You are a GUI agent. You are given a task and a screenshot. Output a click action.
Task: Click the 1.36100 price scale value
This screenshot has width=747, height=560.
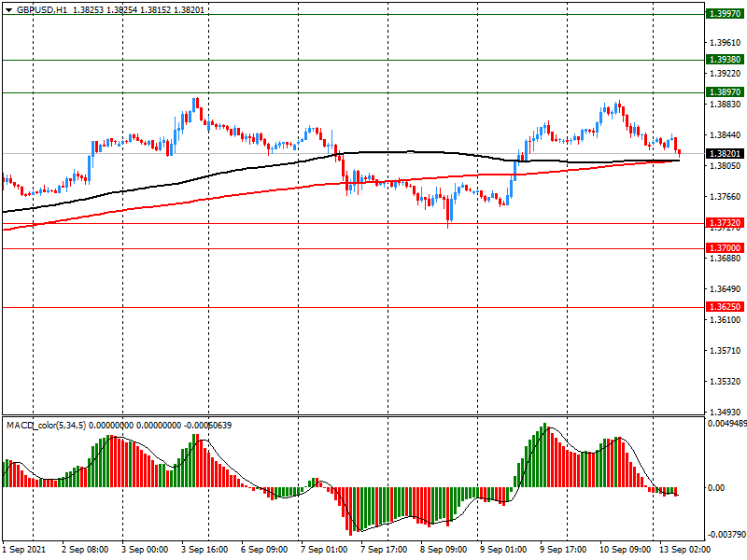click(x=726, y=320)
